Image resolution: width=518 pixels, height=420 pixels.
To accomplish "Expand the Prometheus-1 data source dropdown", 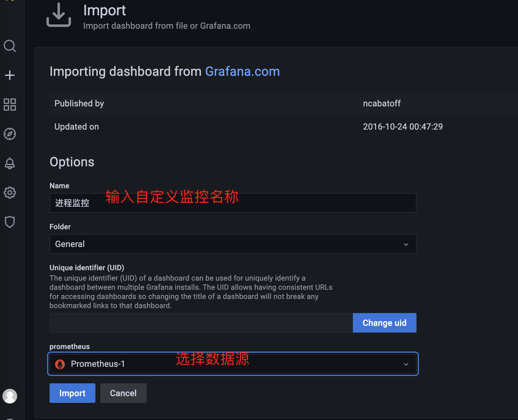I will coord(233,364).
